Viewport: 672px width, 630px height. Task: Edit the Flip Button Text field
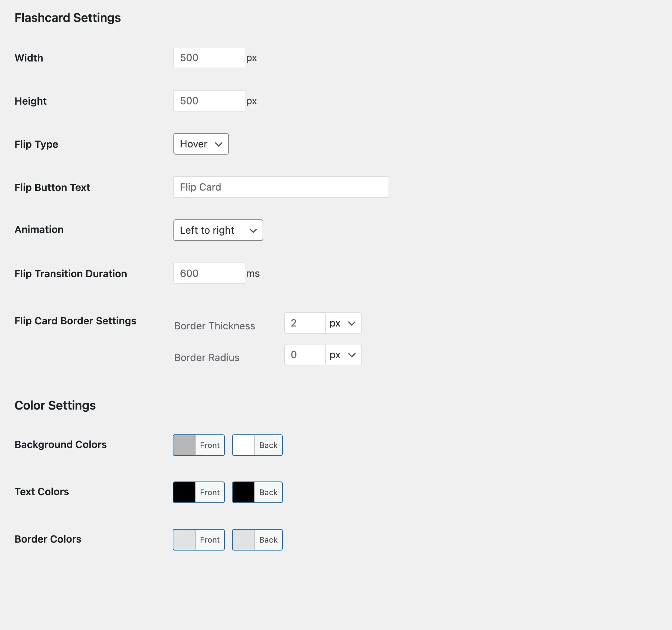(x=281, y=187)
